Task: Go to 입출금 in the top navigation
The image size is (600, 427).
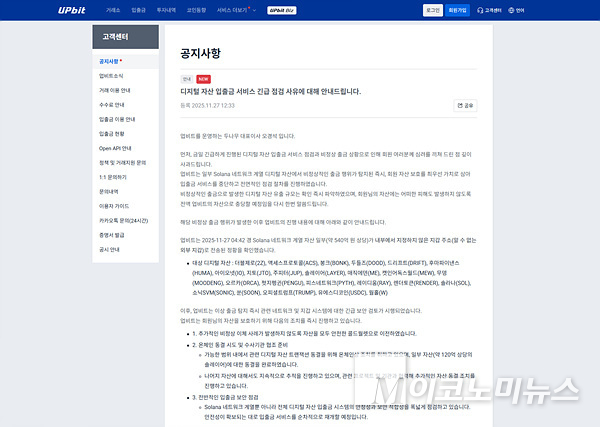Action: tap(138, 9)
